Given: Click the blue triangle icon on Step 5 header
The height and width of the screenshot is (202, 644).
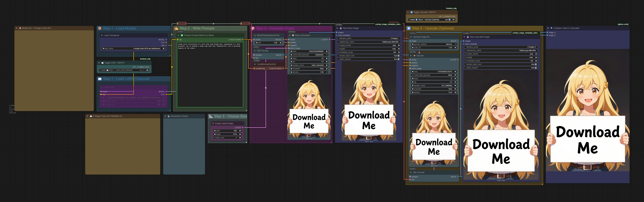Looking at the screenshot, I should (408, 28).
